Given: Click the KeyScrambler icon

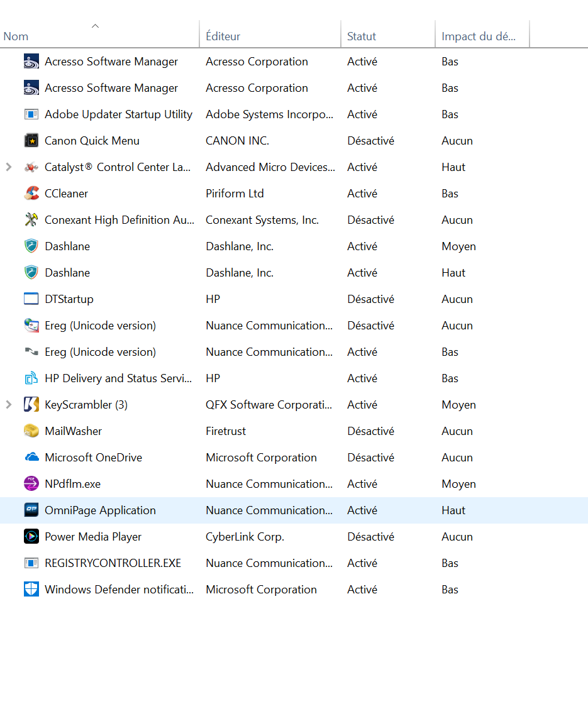Looking at the screenshot, I should coord(31,405).
